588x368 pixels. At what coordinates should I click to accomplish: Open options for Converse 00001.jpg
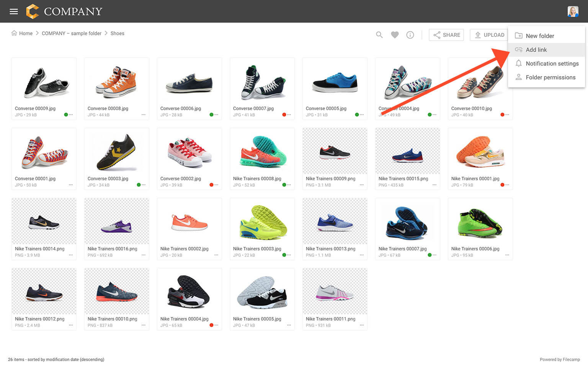click(71, 185)
